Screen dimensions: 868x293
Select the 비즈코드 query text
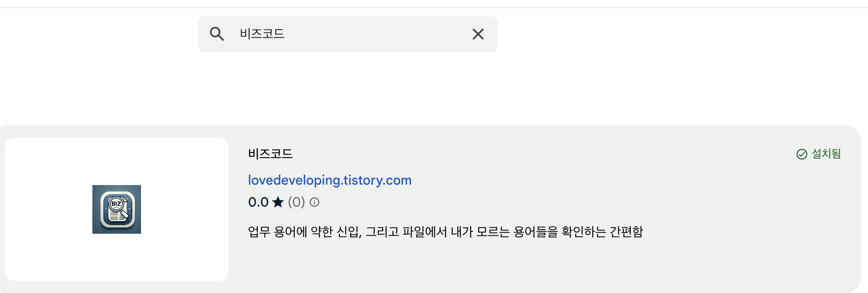pos(261,34)
